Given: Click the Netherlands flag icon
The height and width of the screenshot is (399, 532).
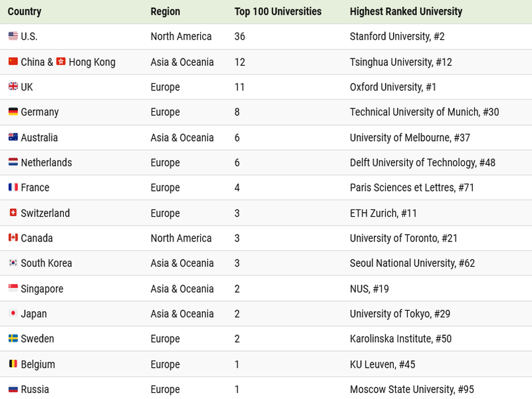Looking at the screenshot, I should click(13, 162).
